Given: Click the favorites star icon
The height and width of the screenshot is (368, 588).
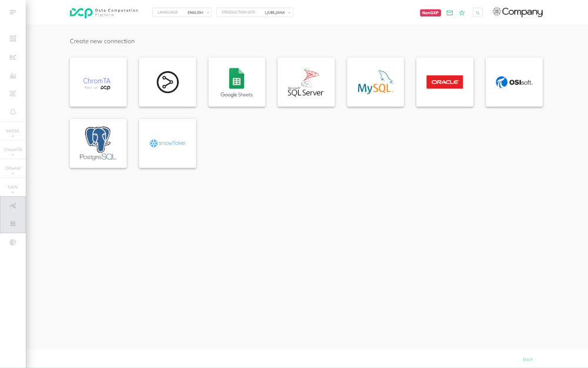Looking at the screenshot, I should 462,13.
